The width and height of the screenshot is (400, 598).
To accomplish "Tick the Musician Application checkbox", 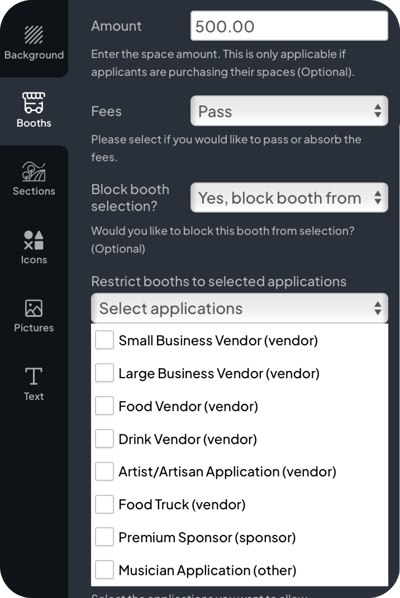I will [104, 570].
